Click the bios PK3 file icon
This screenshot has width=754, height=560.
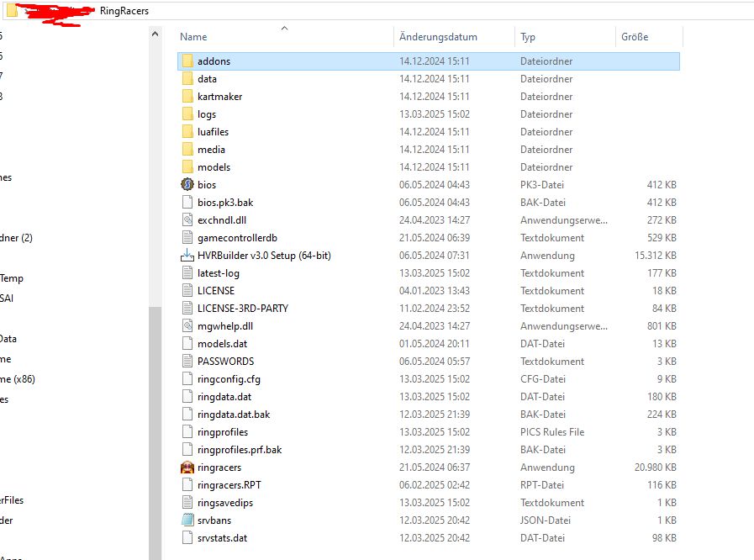(187, 185)
